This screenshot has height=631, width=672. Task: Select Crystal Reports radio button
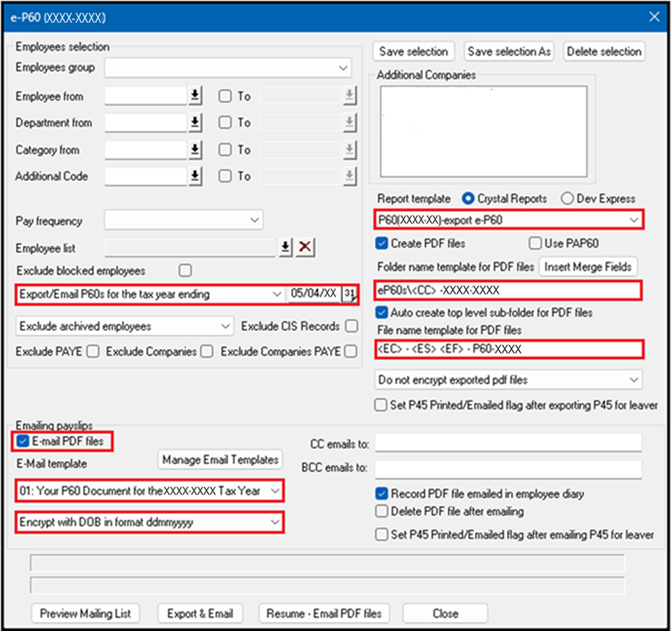click(x=468, y=199)
